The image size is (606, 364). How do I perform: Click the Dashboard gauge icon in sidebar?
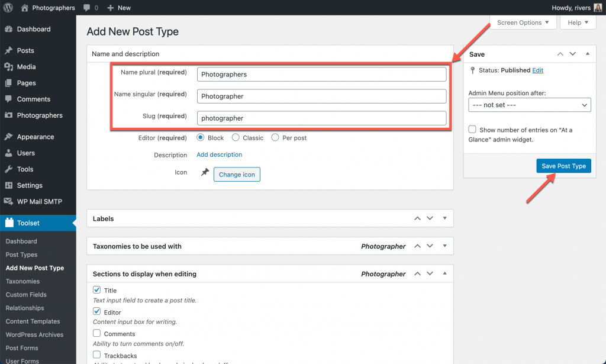click(x=8, y=29)
